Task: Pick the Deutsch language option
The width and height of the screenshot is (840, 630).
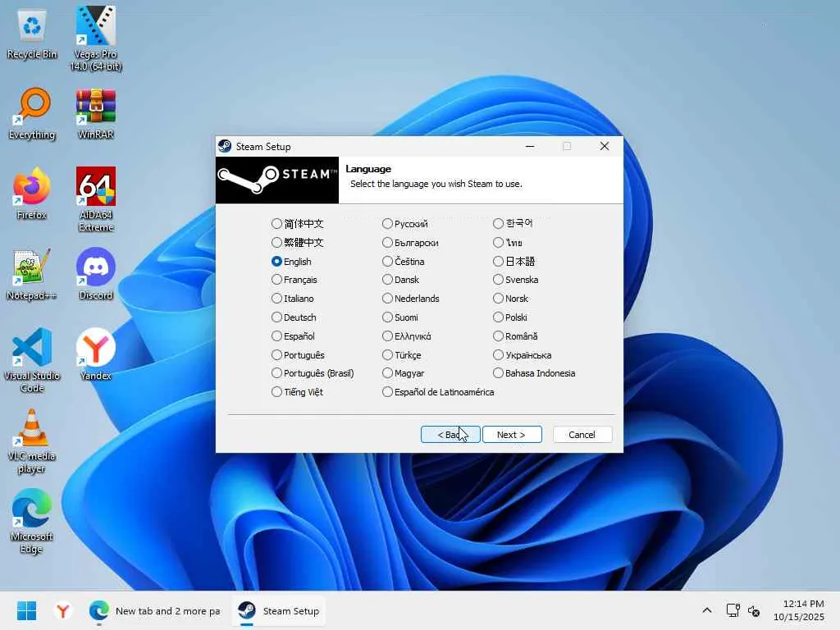Action: click(294, 317)
